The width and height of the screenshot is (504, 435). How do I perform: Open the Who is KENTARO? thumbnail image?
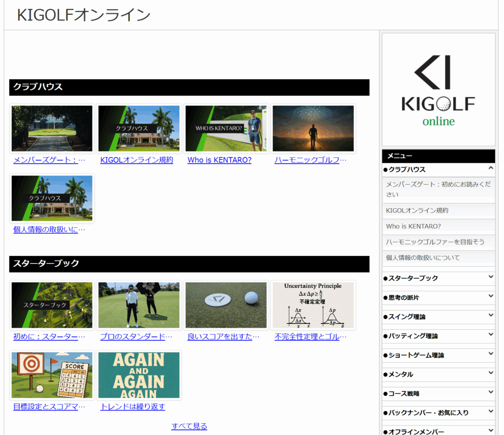coord(226,128)
